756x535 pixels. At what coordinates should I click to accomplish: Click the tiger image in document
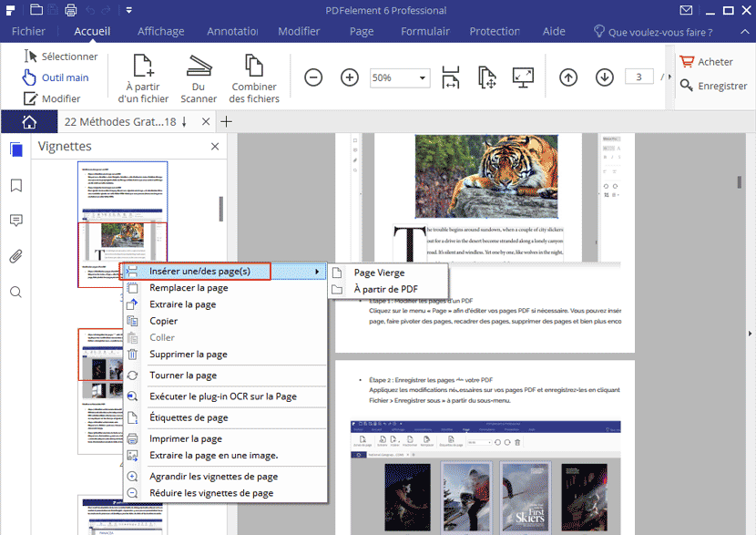(x=486, y=177)
